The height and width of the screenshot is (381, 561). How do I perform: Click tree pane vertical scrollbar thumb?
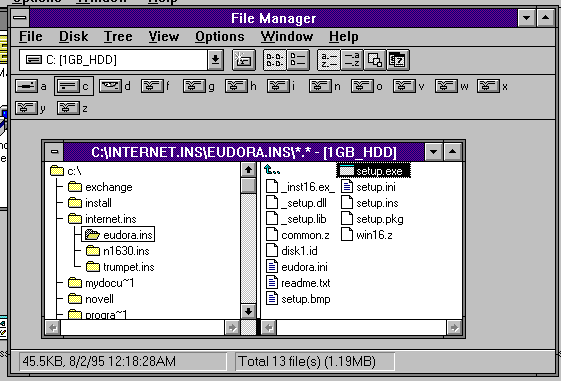click(x=248, y=186)
